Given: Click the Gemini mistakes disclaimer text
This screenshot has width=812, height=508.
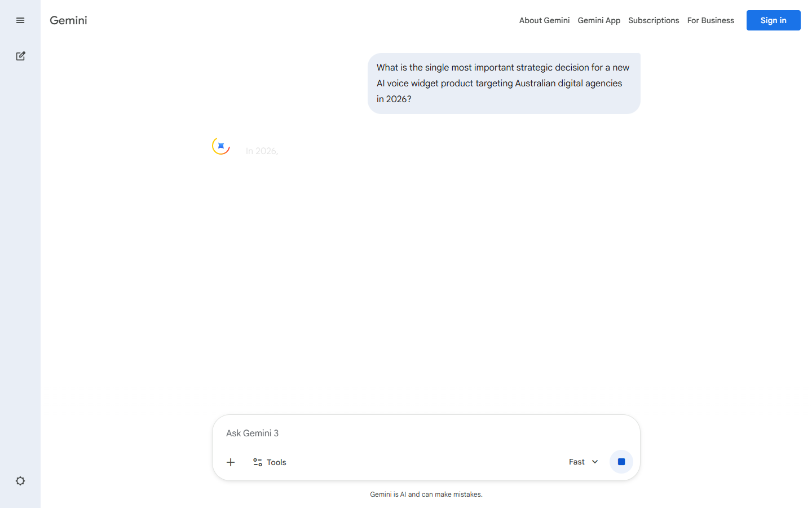Looking at the screenshot, I should click(x=426, y=494).
